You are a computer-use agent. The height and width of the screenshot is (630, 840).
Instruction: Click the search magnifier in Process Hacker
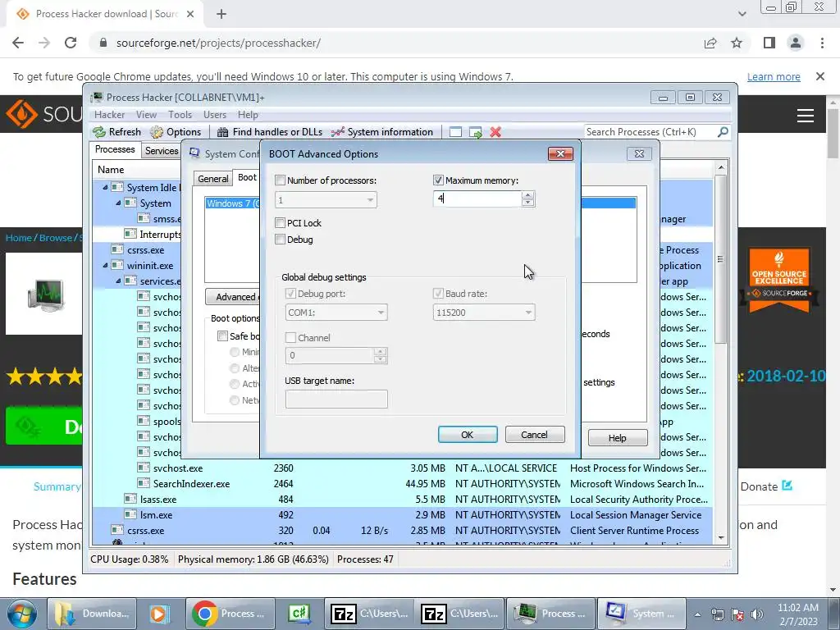(723, 131)
